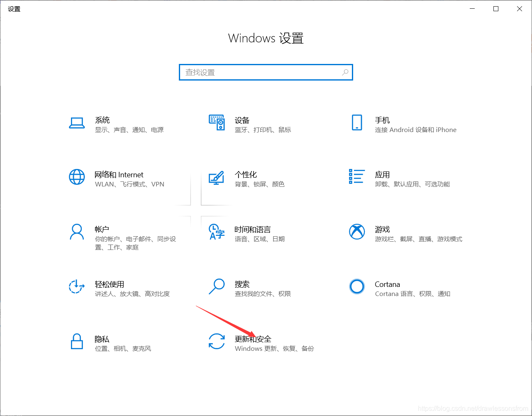
Task: Select the 应用 heading
Action: 382,175
